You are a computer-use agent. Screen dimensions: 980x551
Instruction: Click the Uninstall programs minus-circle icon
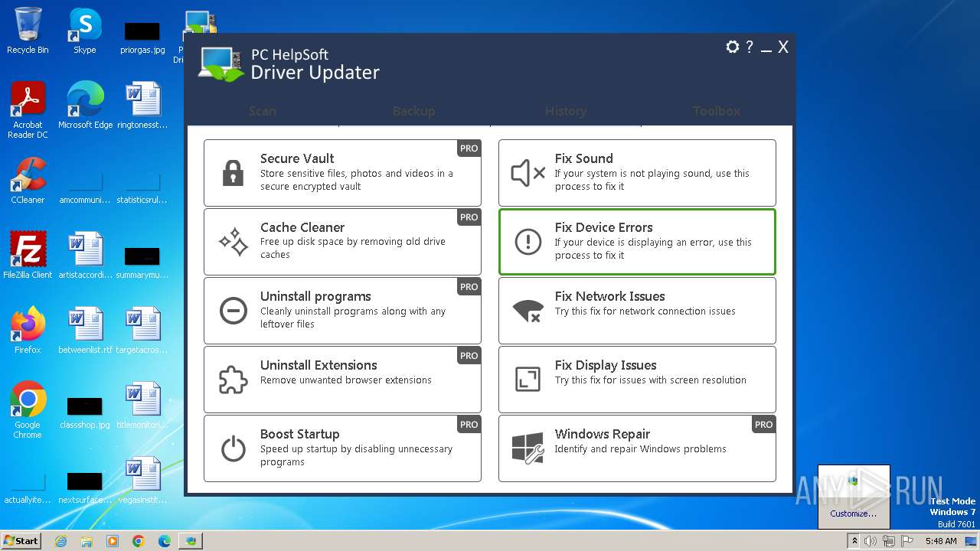click(233, 311)
